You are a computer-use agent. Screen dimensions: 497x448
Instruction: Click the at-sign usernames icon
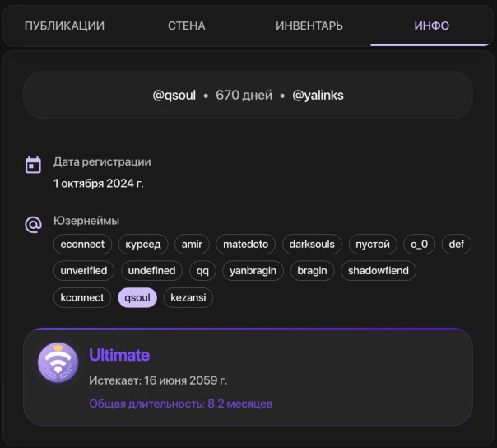33,224
